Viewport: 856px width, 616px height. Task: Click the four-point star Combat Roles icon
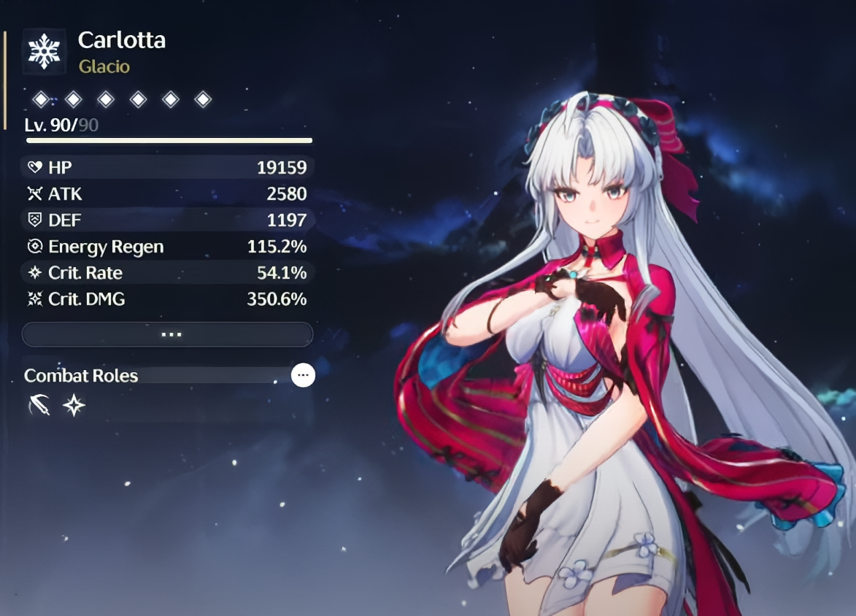pos(74,405)
